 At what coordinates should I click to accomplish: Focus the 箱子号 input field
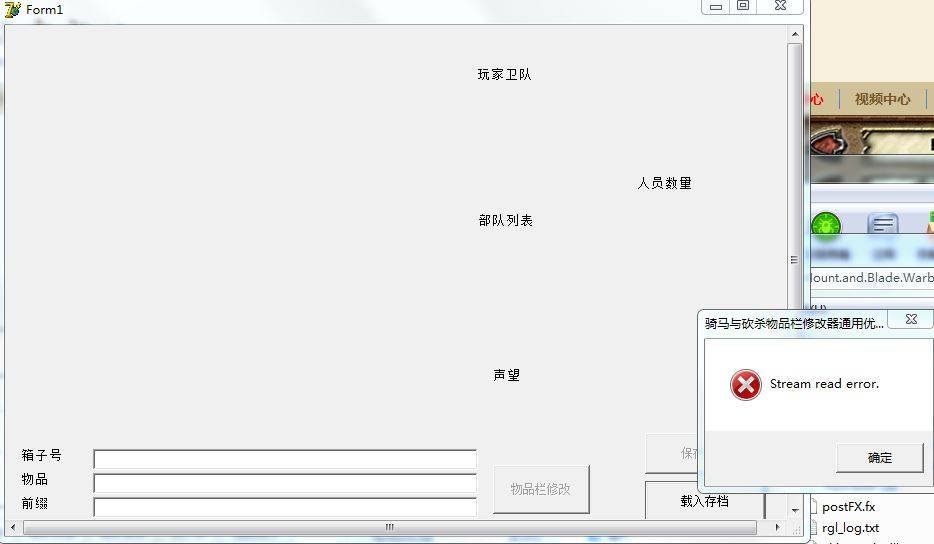click(285, 459)
